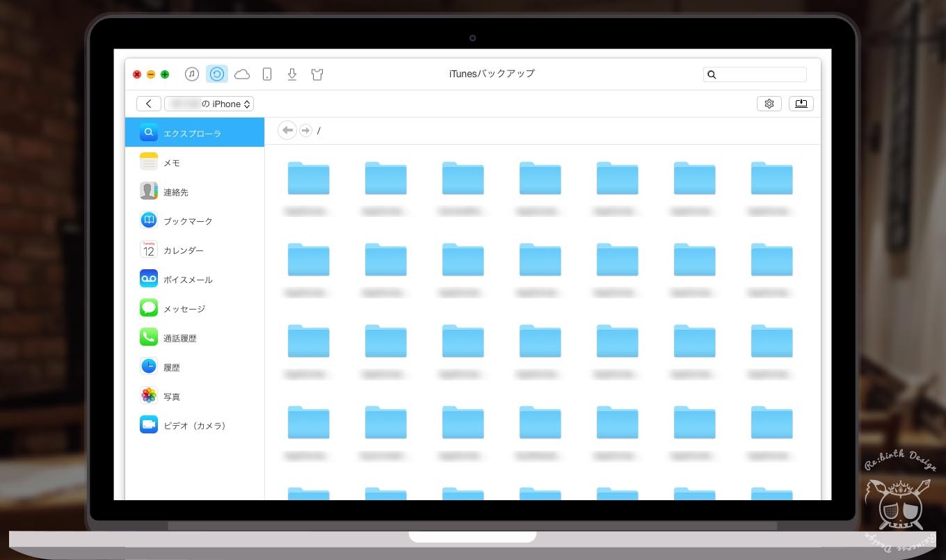
Task: Show メッセージ in the sidebar
Action: coord(184,309)
